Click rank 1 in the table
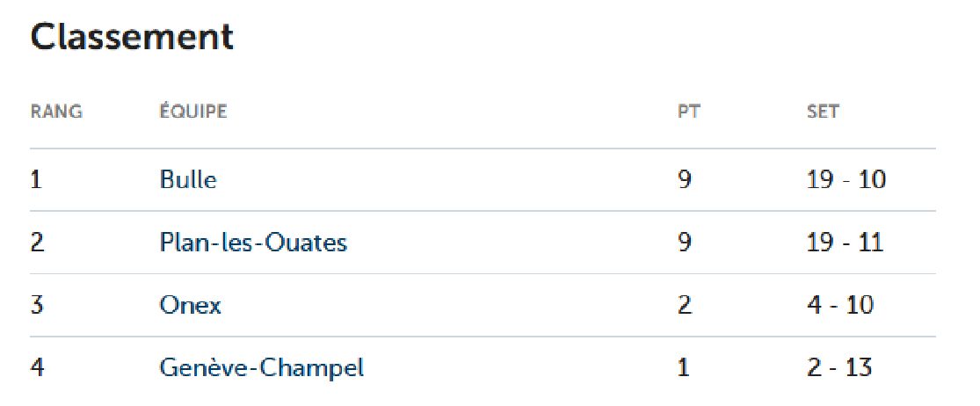Image resolution: width=980 pixels, height=406 pixels. click(36, 180)
